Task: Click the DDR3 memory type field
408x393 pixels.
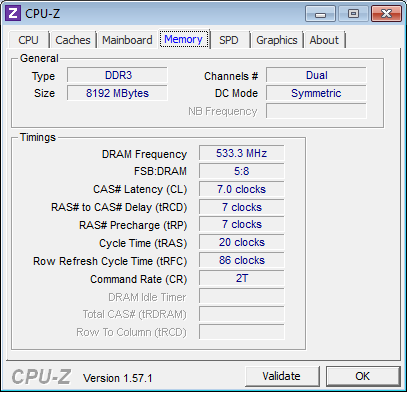Action: (x=117, y=75)
